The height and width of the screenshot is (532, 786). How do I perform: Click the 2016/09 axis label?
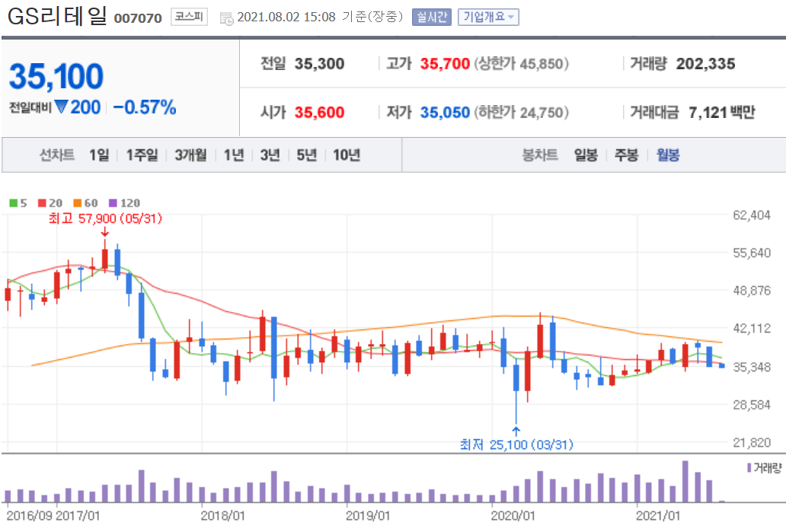pos(29,516)
